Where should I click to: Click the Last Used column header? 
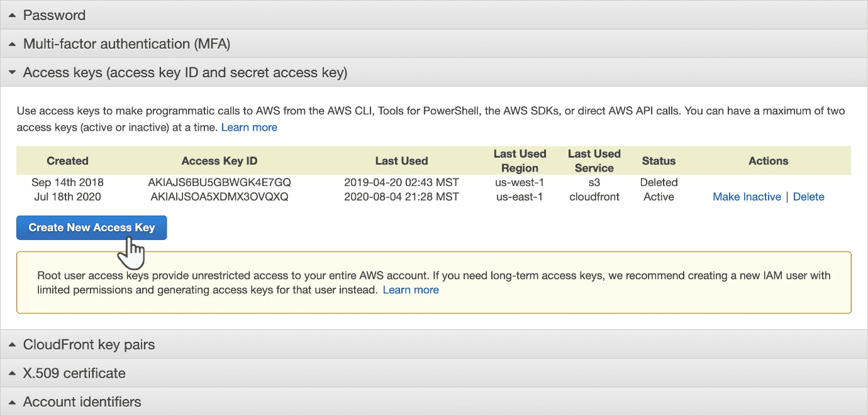pyautogui.click(x=401, y=161)
